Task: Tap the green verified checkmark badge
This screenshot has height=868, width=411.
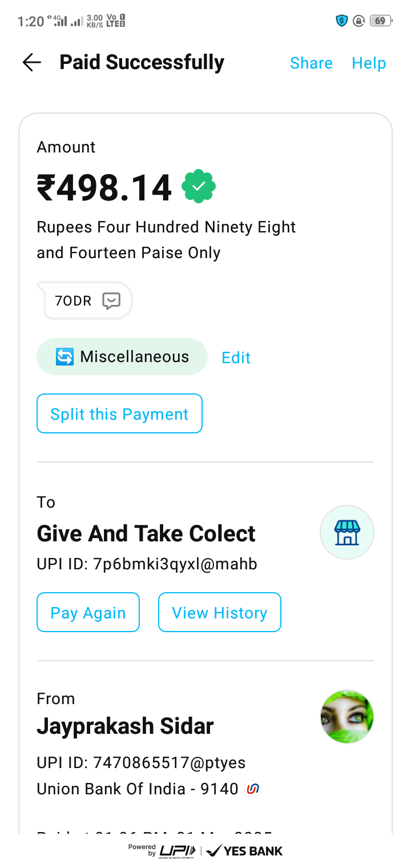Action: coord(198,186)
